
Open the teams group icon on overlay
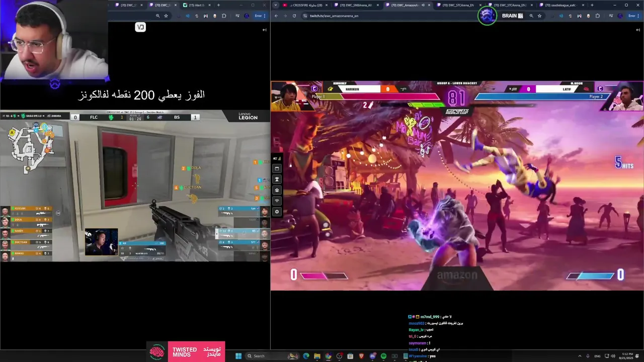click(277, 190)
